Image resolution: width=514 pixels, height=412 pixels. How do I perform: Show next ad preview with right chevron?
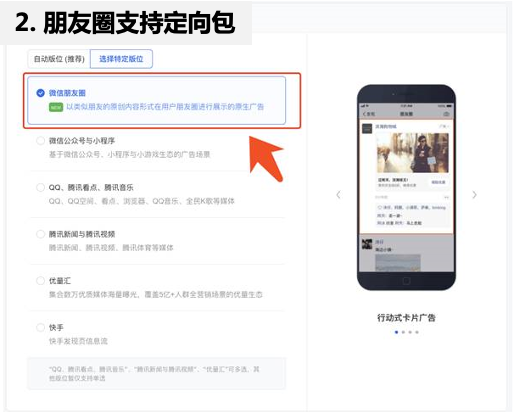click(x=474, y=195)
